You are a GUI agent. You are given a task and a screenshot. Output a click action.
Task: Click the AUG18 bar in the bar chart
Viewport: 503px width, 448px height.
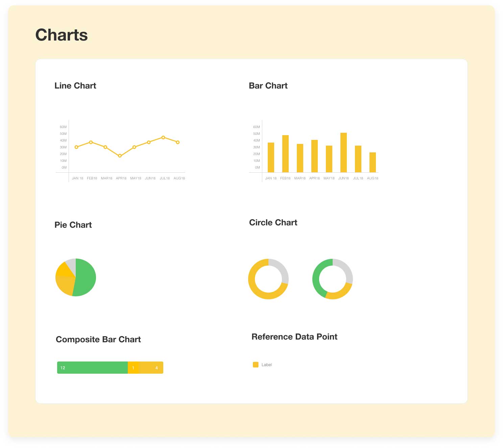(x=373, y=162)
